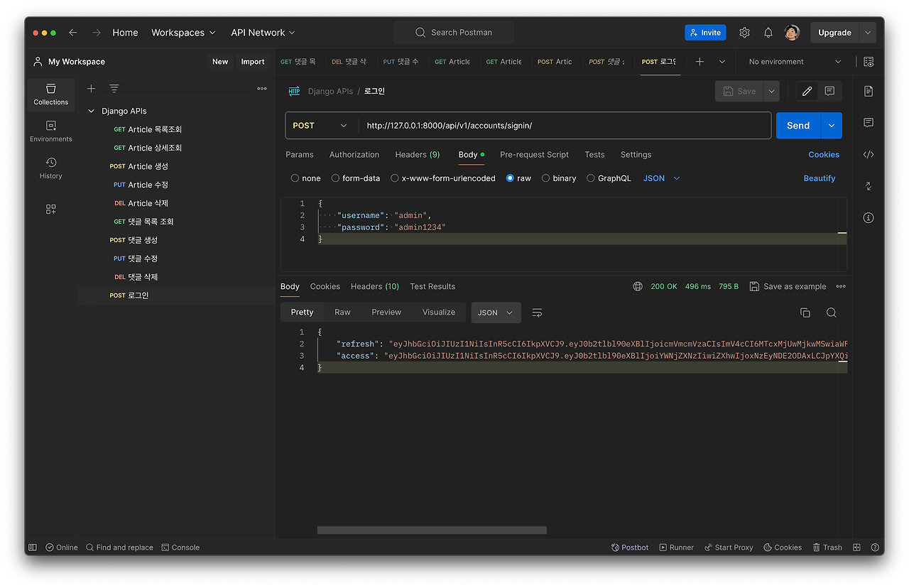Open the notifications bell
This screenshot has height=588, width=909.
click(x=768, y=33)
